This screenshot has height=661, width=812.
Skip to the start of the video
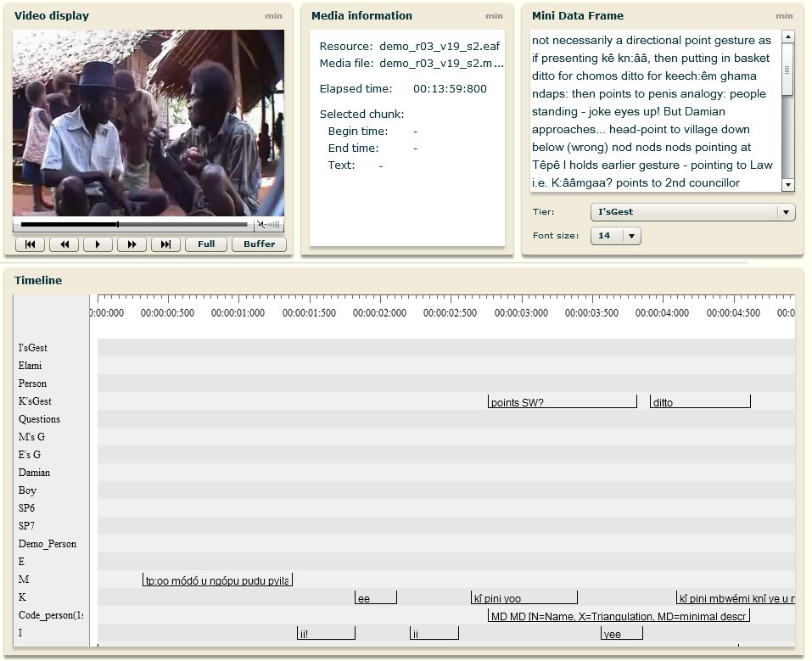pyautogui.click(x=30, y=244)
